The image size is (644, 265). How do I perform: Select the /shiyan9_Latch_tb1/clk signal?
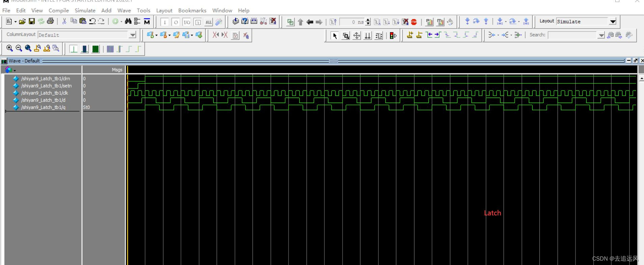tap(45, 93)
